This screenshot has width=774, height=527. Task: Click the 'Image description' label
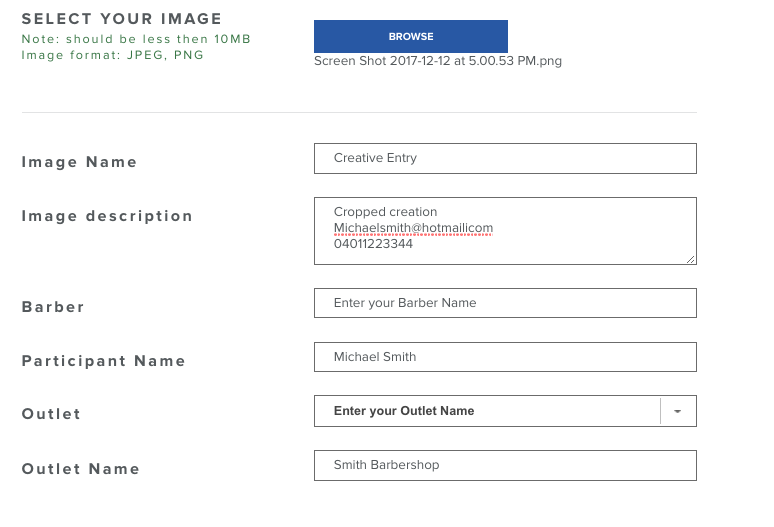point(107,216)
